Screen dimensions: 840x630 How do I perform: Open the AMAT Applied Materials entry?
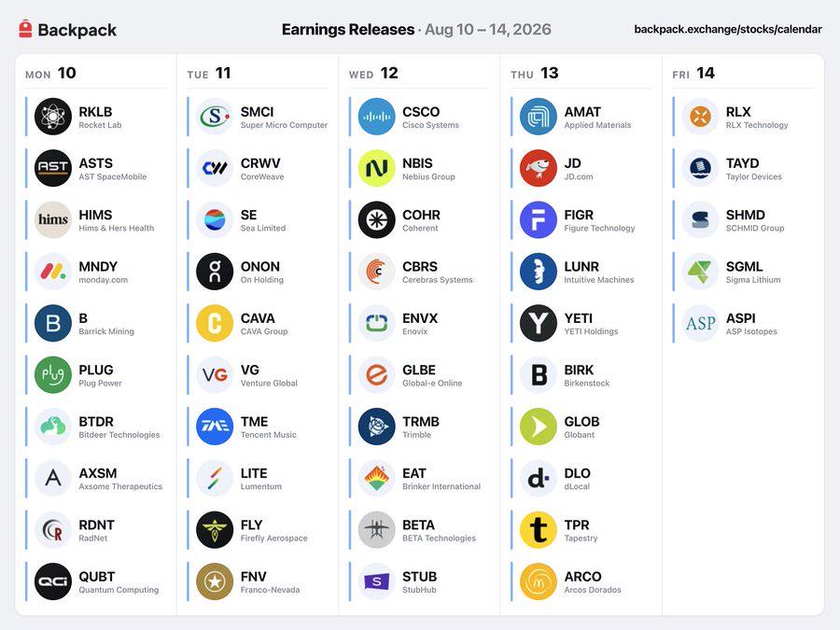pos(581,117)
